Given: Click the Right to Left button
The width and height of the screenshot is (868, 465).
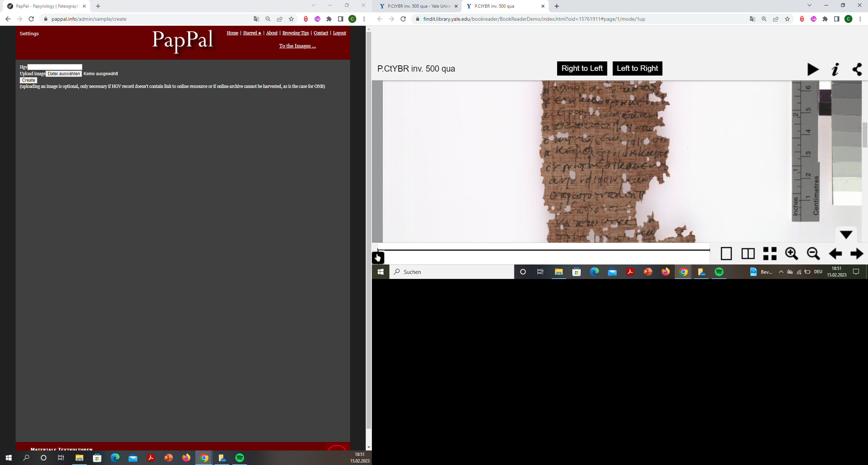Looking at the screenshot, I should pyautogui.click(x=582, y=68).
